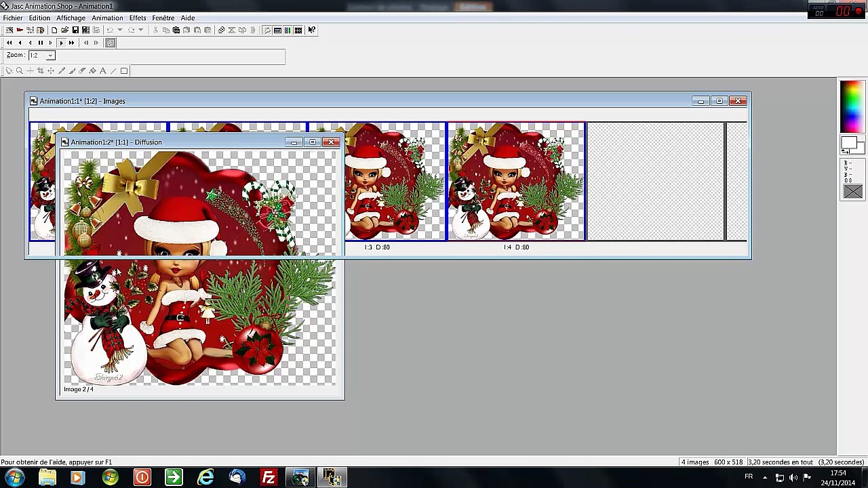Select the Dropper tool
This screenshot has width=868, height=488.
point(62,70)
